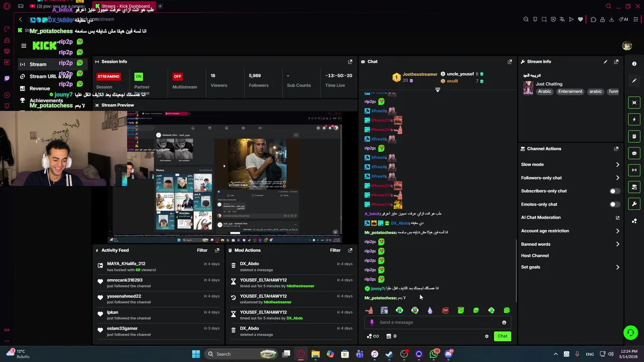644x362 pixels.
Task: Open AI Chat Moderation external link
Action: click(618, 218)
